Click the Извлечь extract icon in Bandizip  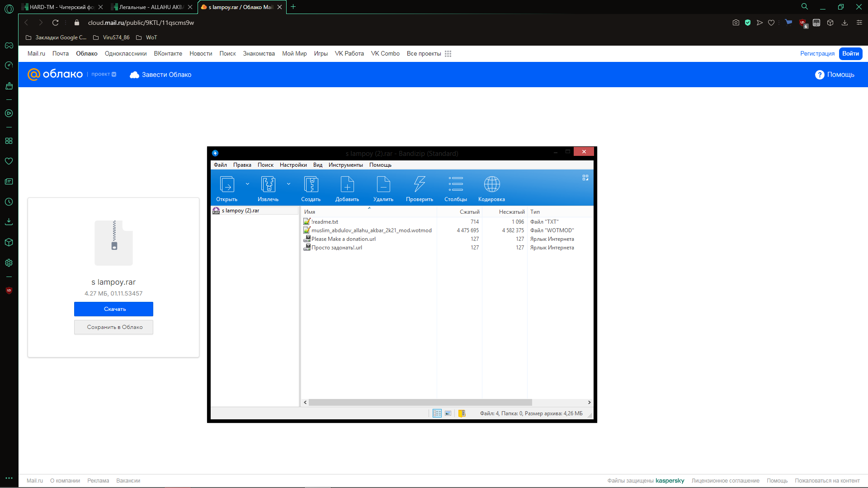tap(268, 184)
